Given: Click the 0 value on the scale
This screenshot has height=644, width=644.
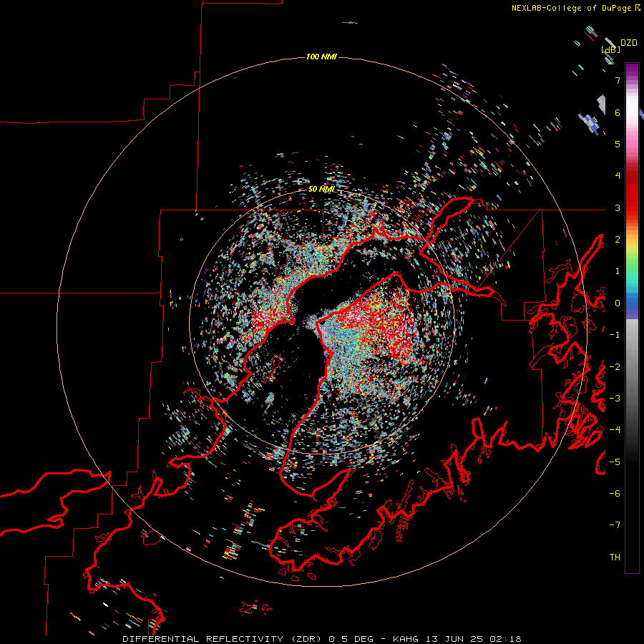Looking at the screenshot, I should [618, 303].
